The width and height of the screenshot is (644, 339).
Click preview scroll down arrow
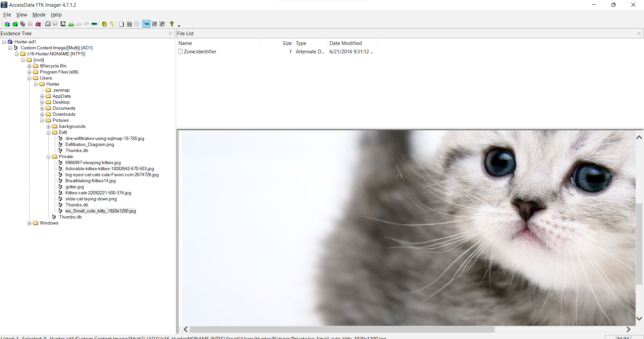[639, 319]
